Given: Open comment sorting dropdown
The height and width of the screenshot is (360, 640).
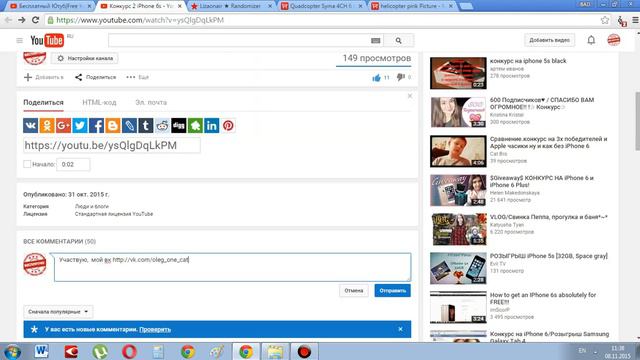Looking at the screenshot, I should pyautogui.click(x=58, y=312).
